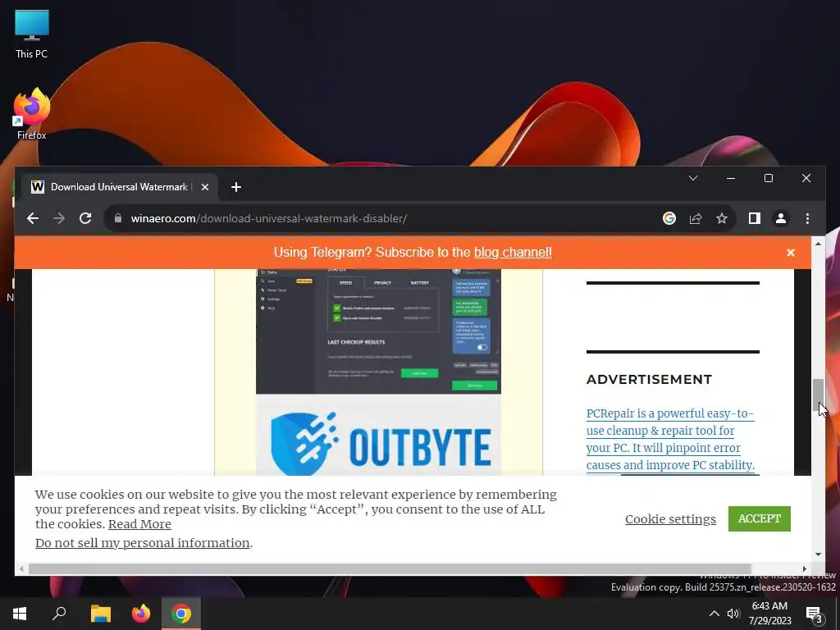Screen dimensions: 840x630
Task: Close the Download Universal Watermark tab
Action: tap(204, 187)
